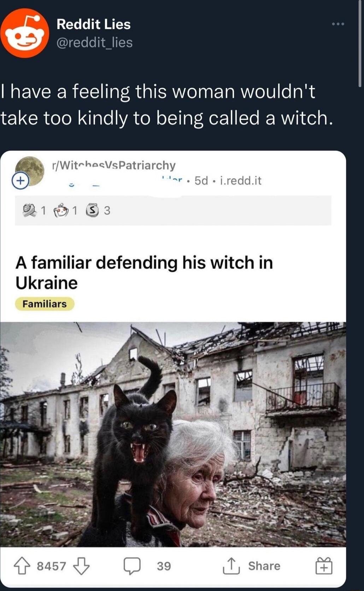Click the silver award icon showing 3
This screenshot has width=364, height=591.
[x=93, y=210]
